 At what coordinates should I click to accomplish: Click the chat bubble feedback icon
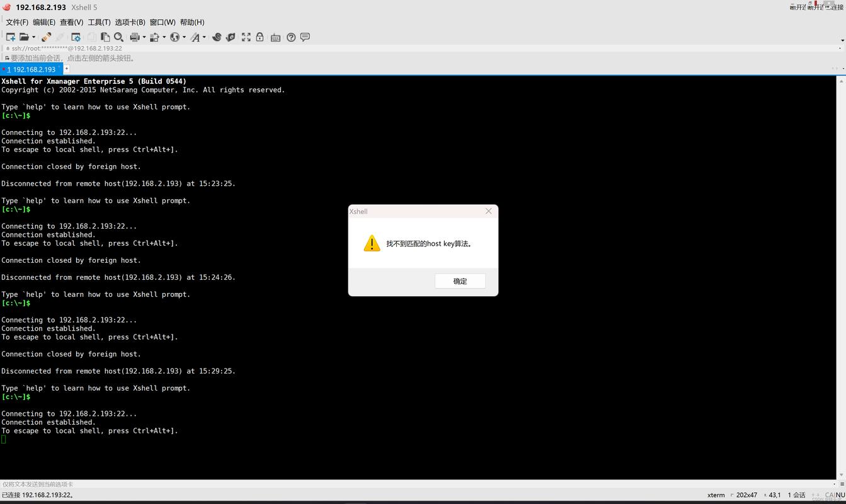[x=305, y=37]
